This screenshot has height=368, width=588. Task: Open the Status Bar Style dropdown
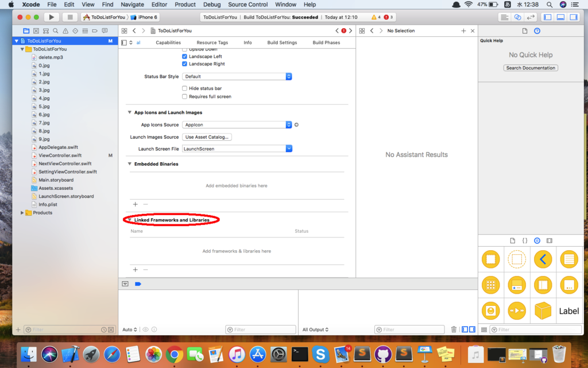[x=237, y=76]
